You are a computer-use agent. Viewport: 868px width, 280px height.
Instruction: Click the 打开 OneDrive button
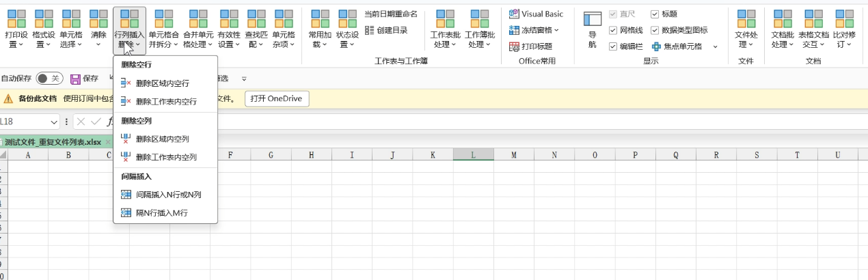[x=277, y=99]
